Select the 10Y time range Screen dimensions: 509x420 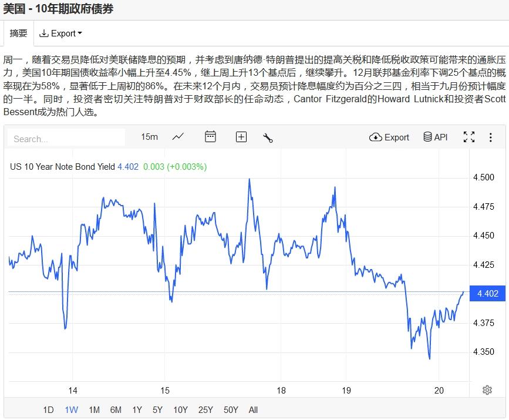point(180,410)
